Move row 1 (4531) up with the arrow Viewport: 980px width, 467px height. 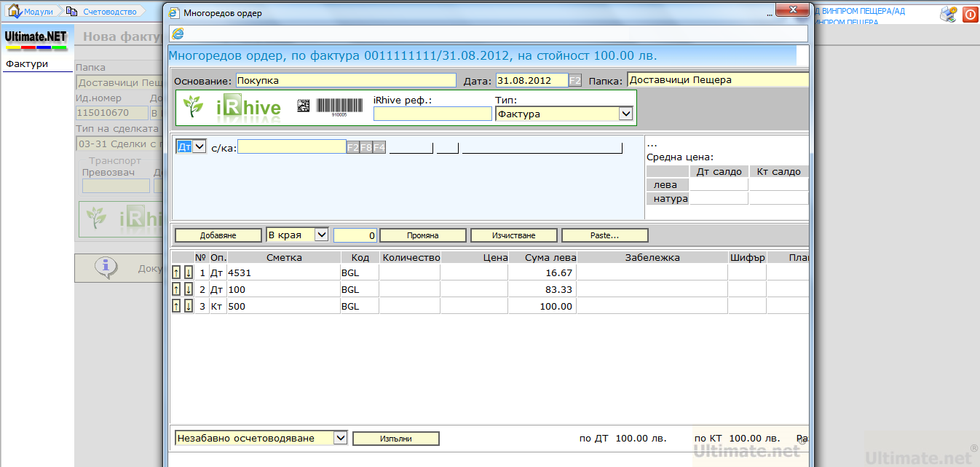[176, 272]
